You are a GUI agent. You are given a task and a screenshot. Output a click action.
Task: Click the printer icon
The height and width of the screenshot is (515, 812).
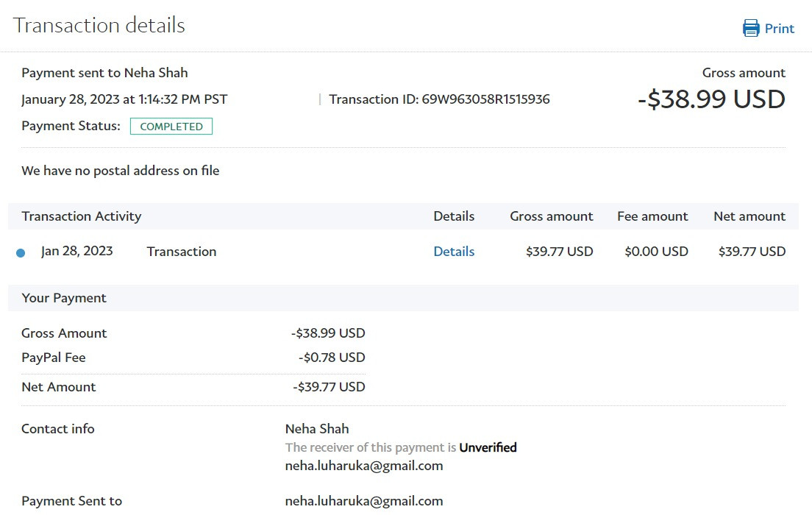pyautogui.click(x=751, y=28)
